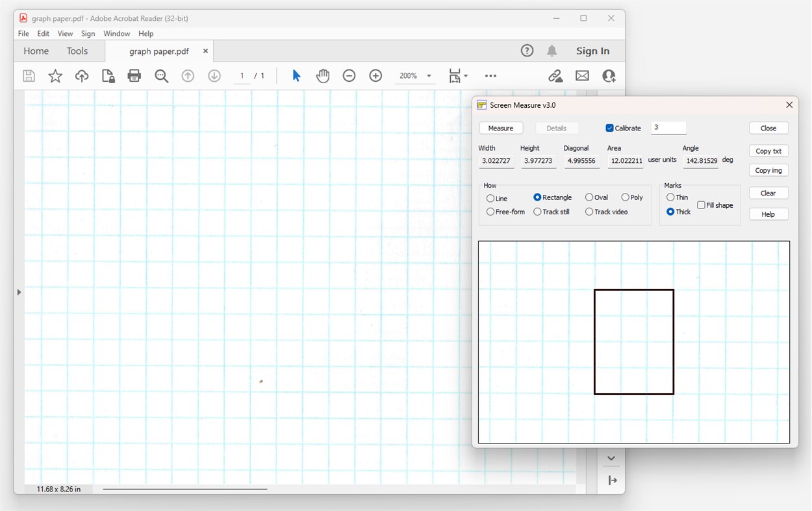Screen dimensions: 812x511
Task: Activate the Hand tool
Action: tap(323, 75)
